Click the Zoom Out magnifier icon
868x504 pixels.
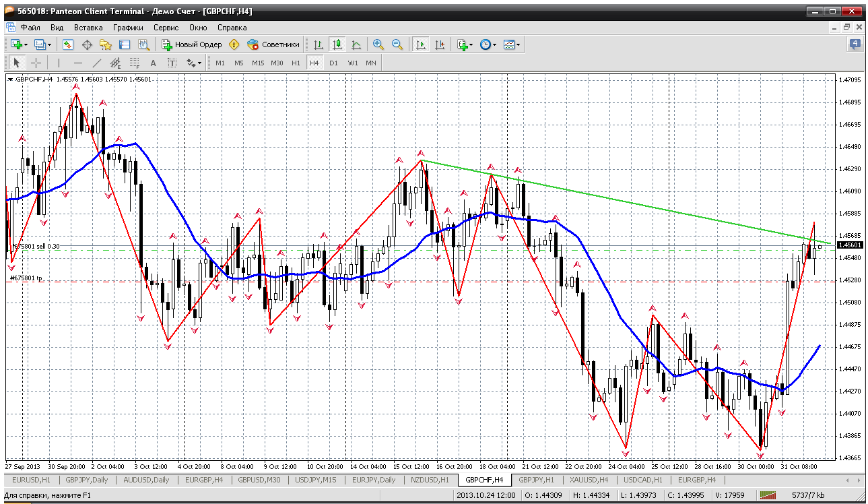[x=397, y=44]
